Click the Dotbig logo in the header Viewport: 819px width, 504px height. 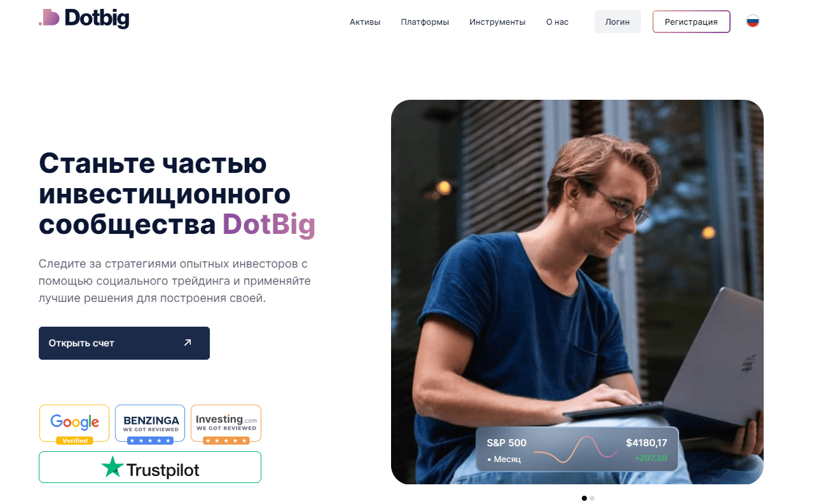84,18
